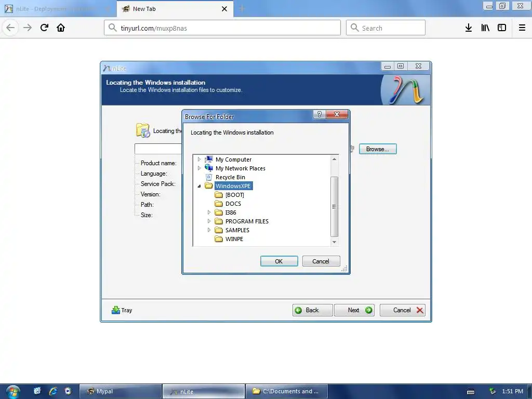Expand the SAMPLES folder node
This screenshot has height=399, width=532.
pos(209,230)
